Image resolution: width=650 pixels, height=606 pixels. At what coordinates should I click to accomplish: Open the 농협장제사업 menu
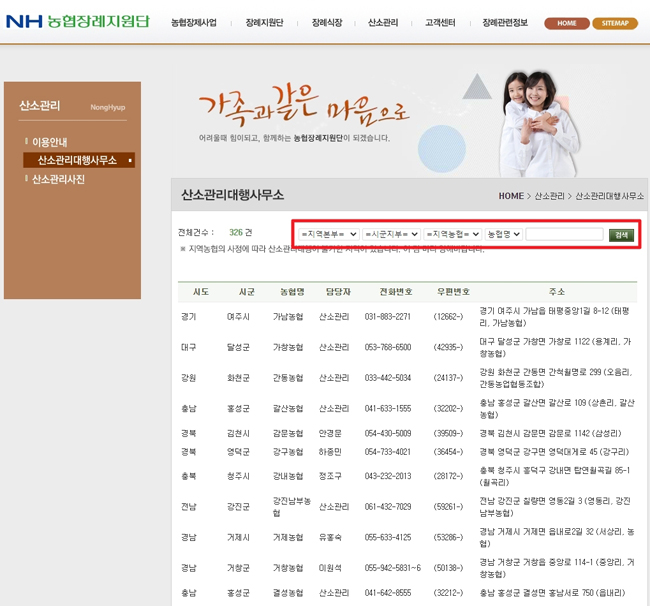[x=193, y=22]
